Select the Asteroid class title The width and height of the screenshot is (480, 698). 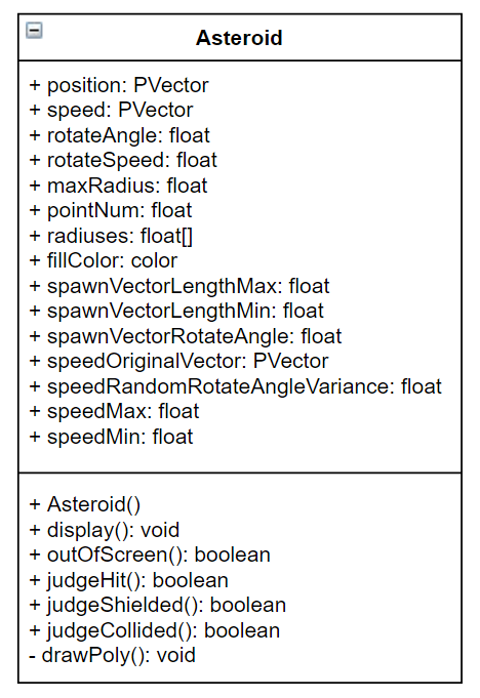239,38
